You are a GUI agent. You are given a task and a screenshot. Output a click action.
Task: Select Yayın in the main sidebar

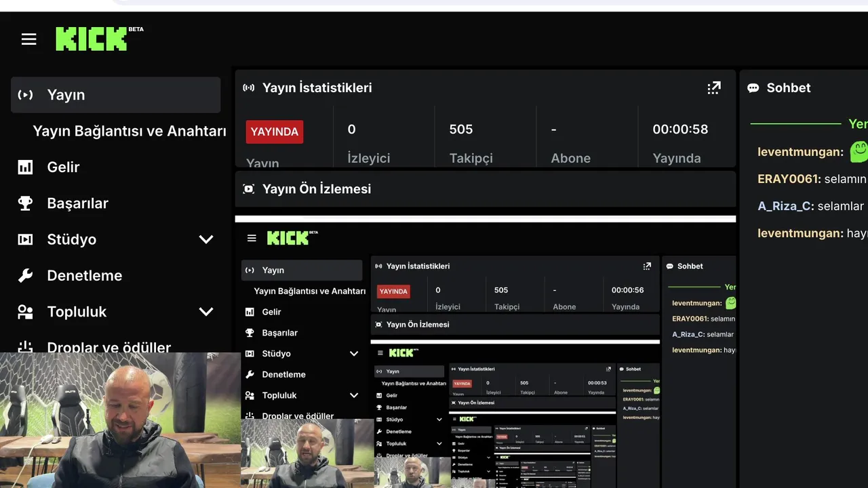[x=115, y=95]
